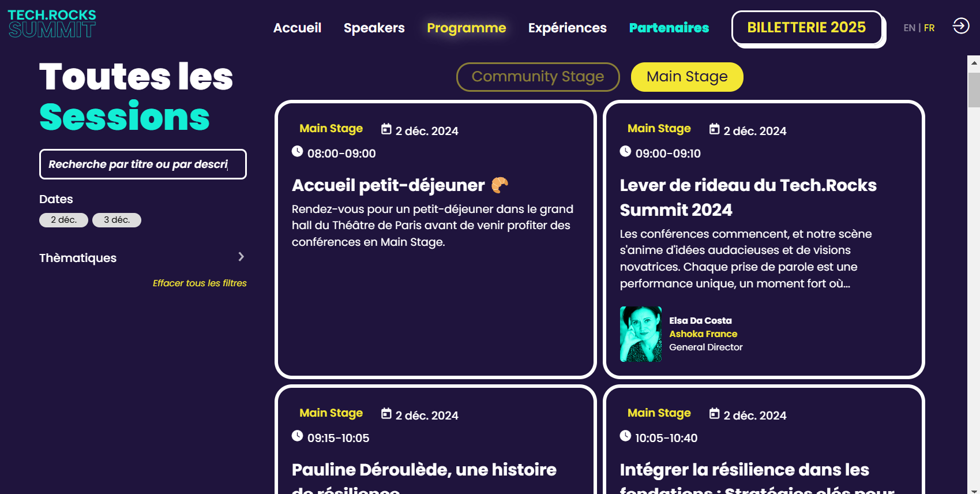This screenshot has width=980, height=494.
Task: Go to the Speakers page
Action: point(374,28)
